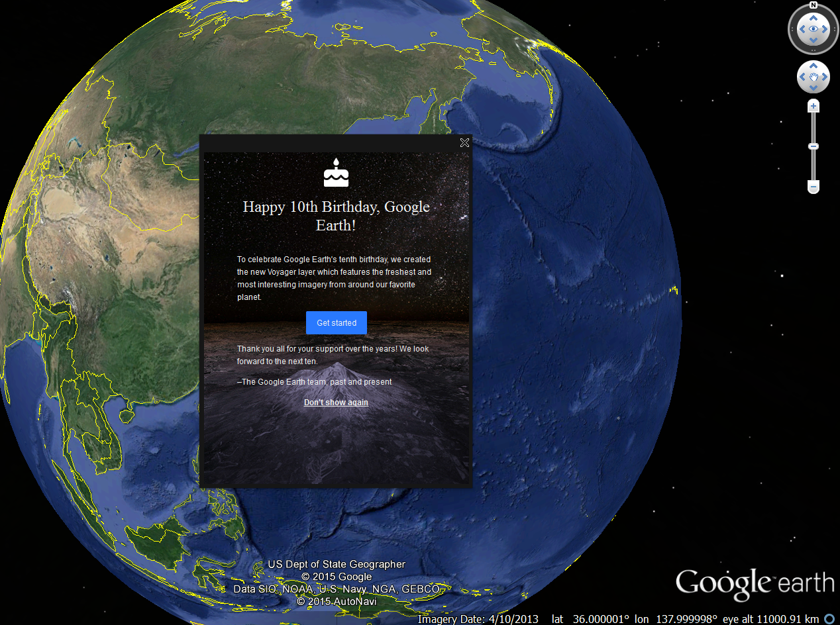This screenshot has height=625, width=840.
Task: Click the 'Thank you all for your support' paragraph
Action: [333, 355]
